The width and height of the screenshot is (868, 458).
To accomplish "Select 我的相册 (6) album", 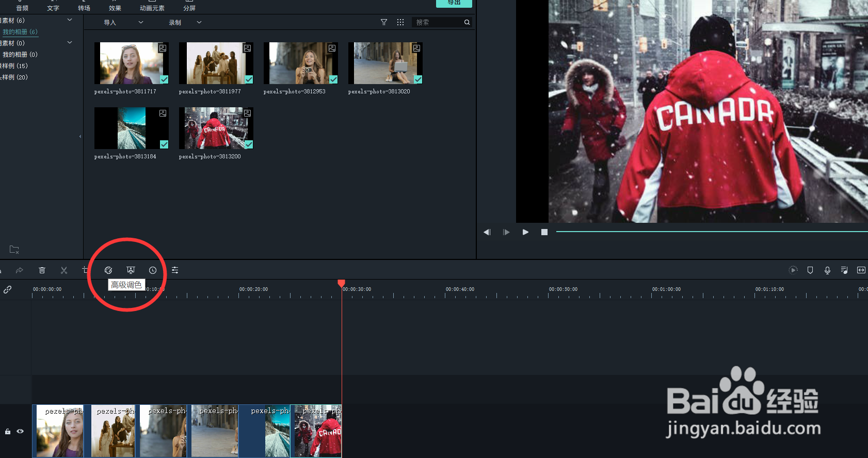I will pos(20,32).
